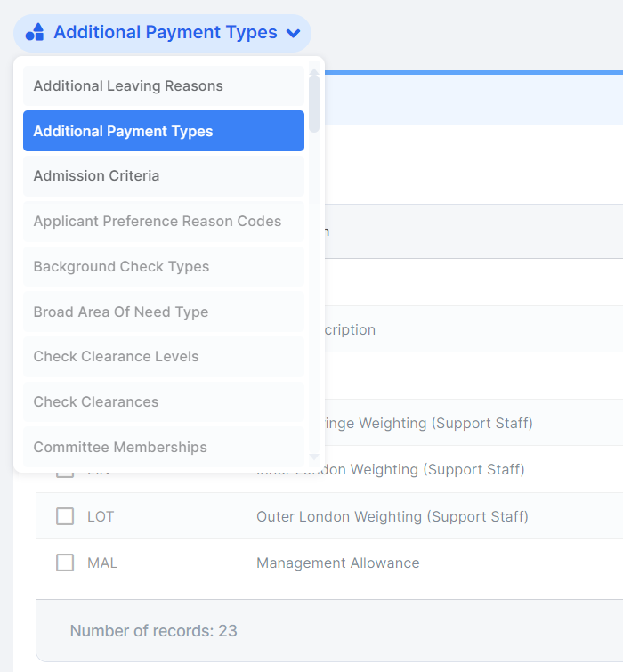Image resolution: width=623 pixels, height=672 pixels.
Task: Select Admission Criteria option
Action: 164,176
